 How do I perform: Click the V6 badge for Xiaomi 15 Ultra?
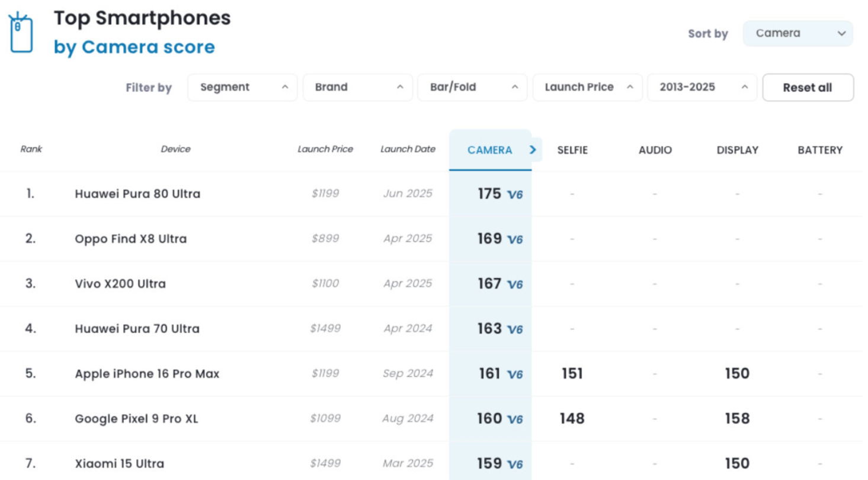[x=515, y=465]
